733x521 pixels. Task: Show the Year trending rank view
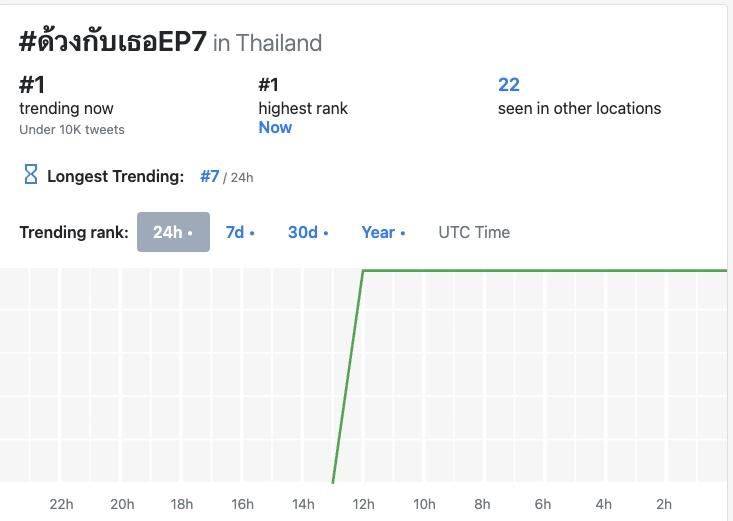[x=383, y=232]
